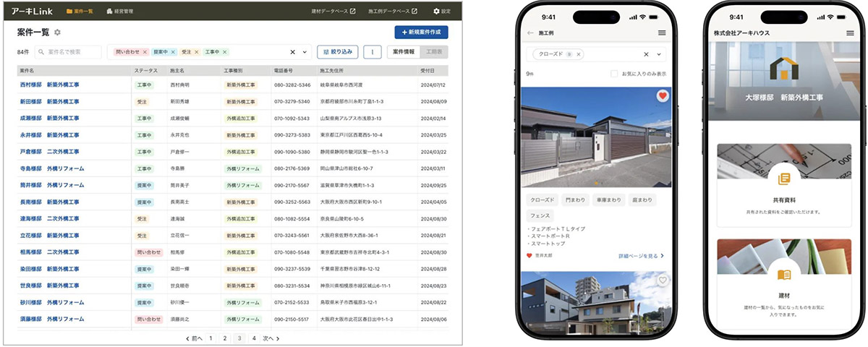Tap the 車庫まわり tag
868x347 pixels.
[x=608, y=200]
